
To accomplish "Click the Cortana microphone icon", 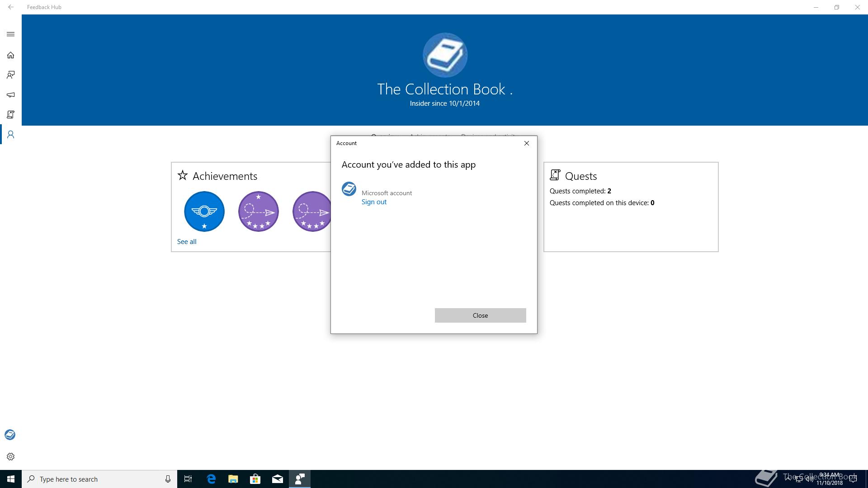I will 168,479.
